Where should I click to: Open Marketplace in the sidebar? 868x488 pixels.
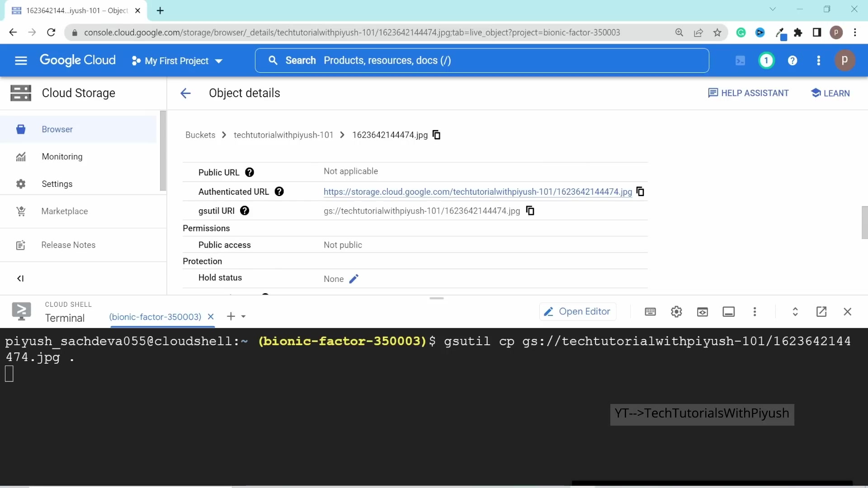click(x=83, y=211)
